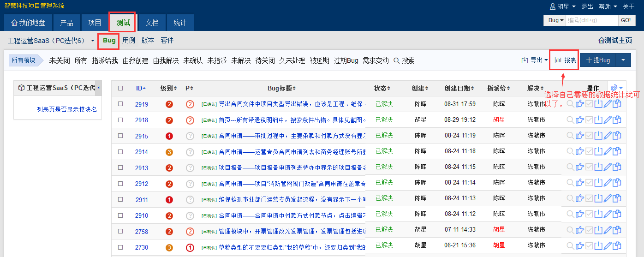Click the thumbs-up icon in row 2914
Viewport: 644px width, 257px height.
pos(580,151)
